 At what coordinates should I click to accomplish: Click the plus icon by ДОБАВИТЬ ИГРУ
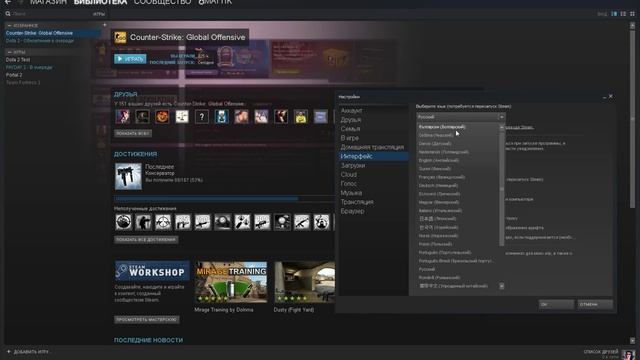(x=9, y=351)
